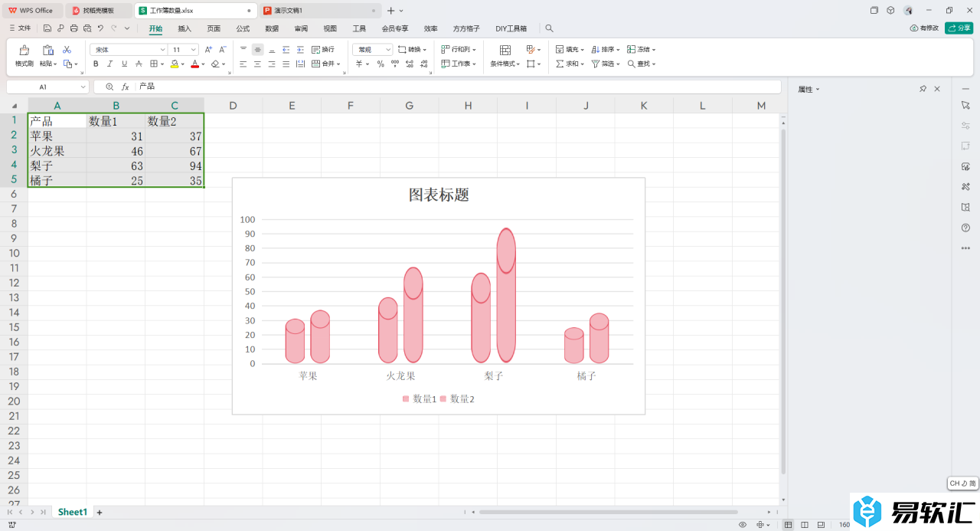Click the Format Painter (格式刷) icon
The width and height of the screenshot is (980, 531).
tap(24, 51)
